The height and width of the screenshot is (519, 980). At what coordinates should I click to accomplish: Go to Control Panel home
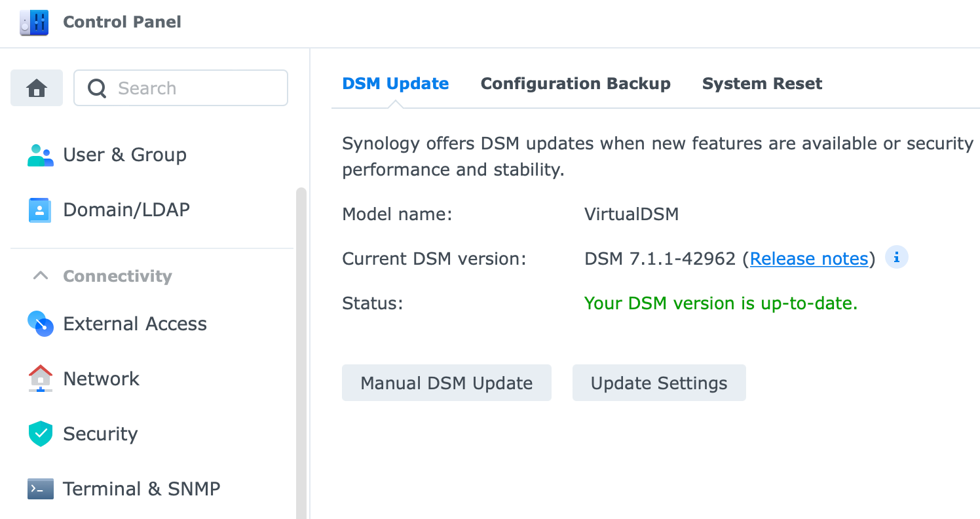click(37, 88)
